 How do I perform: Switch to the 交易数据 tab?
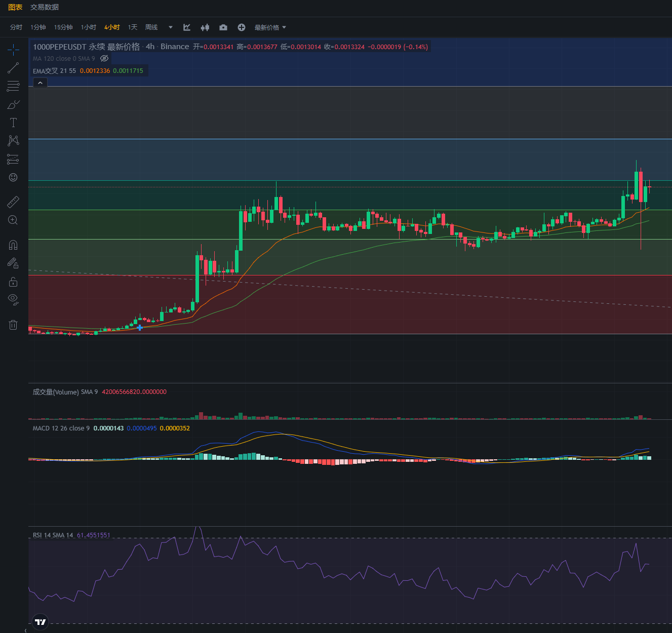[45, 7]
